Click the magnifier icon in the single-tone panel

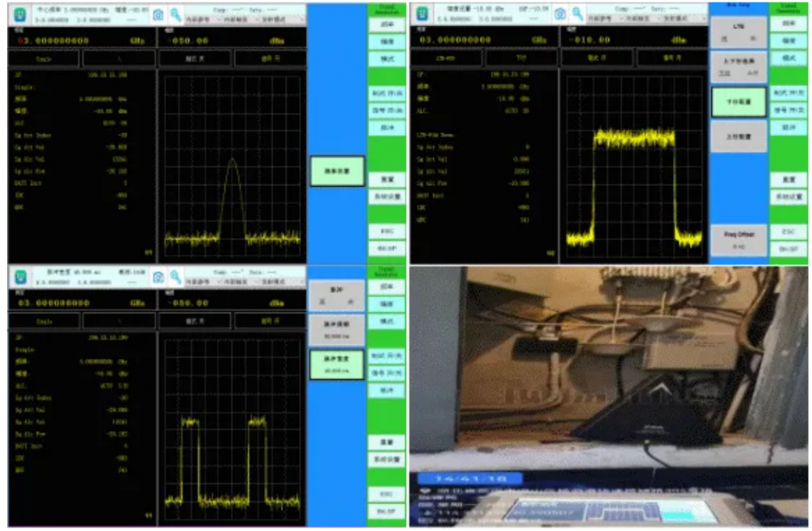click(175, 14)
